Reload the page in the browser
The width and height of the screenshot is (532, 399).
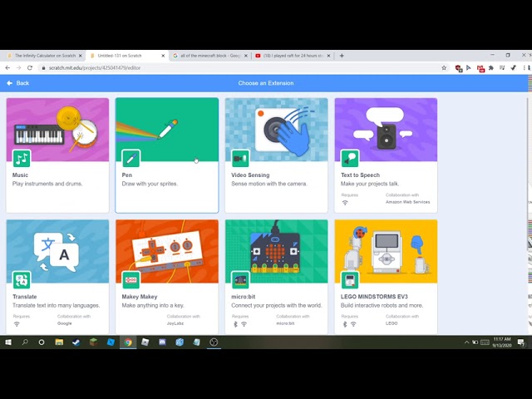[29, 67]
